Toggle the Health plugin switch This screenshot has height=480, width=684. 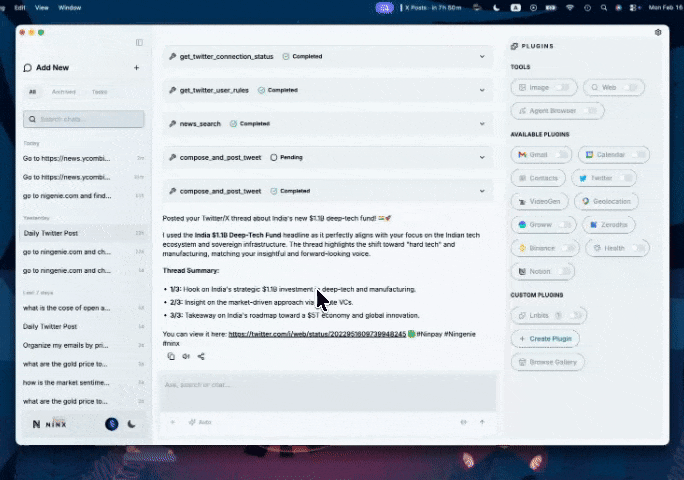pos(638,248)
